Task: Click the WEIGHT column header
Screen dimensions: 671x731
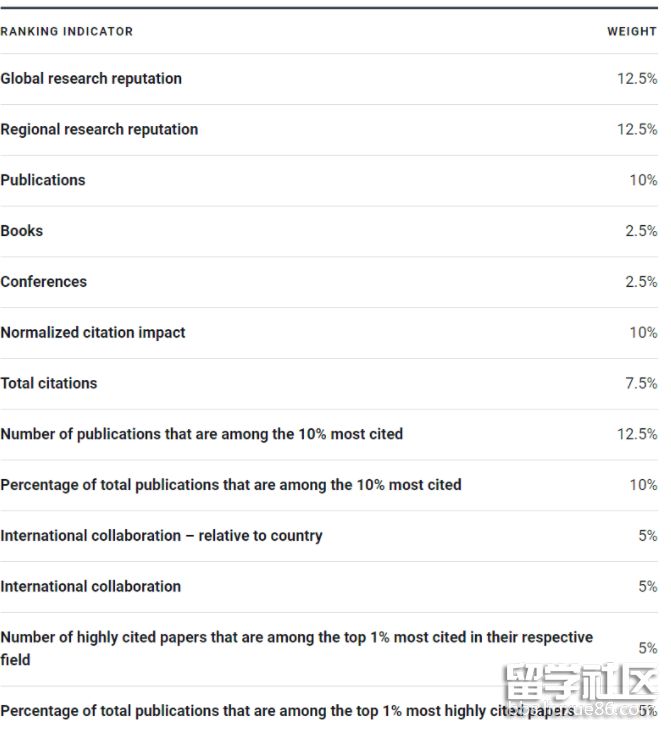Action: click(x=631, y=32)
